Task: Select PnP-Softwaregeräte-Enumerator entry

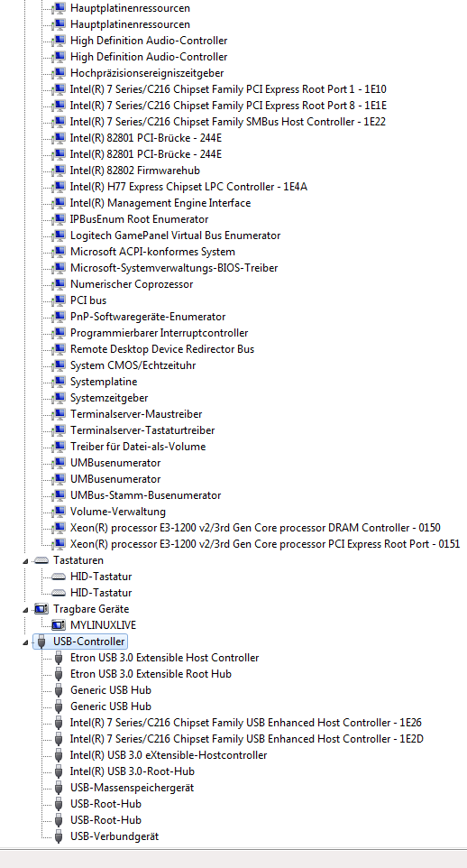Action: 148,317
